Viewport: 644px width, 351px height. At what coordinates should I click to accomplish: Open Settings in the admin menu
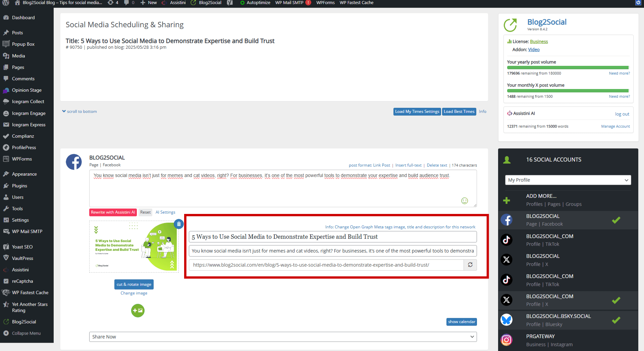point(20,220)
